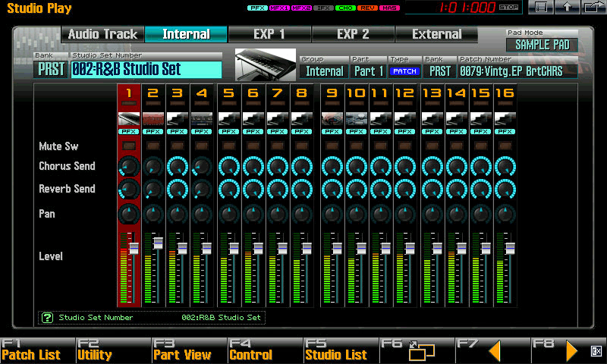Click the F7 left arrow

(495, 351)
